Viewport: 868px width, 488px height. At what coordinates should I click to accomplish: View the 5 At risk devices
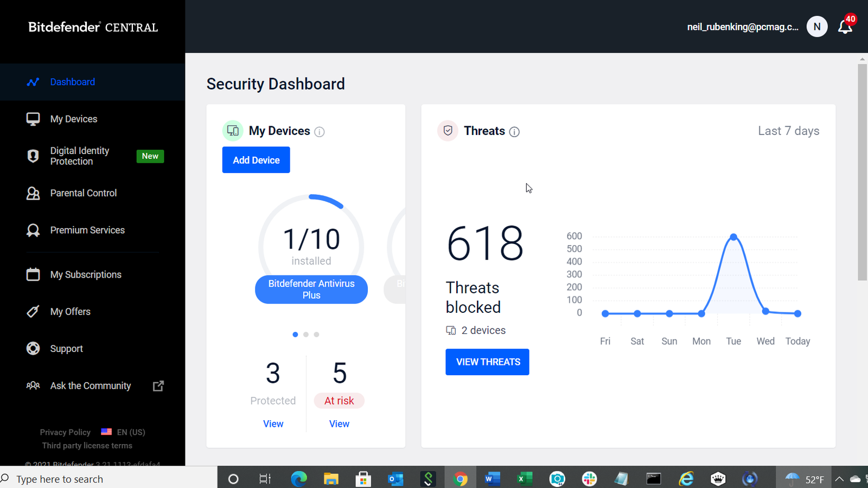[339, 424]
